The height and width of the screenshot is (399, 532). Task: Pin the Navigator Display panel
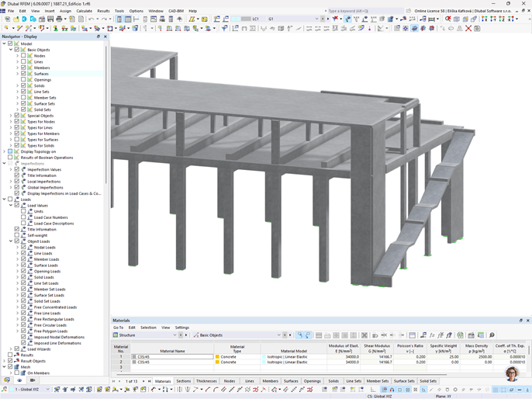(x=98, y=36)
